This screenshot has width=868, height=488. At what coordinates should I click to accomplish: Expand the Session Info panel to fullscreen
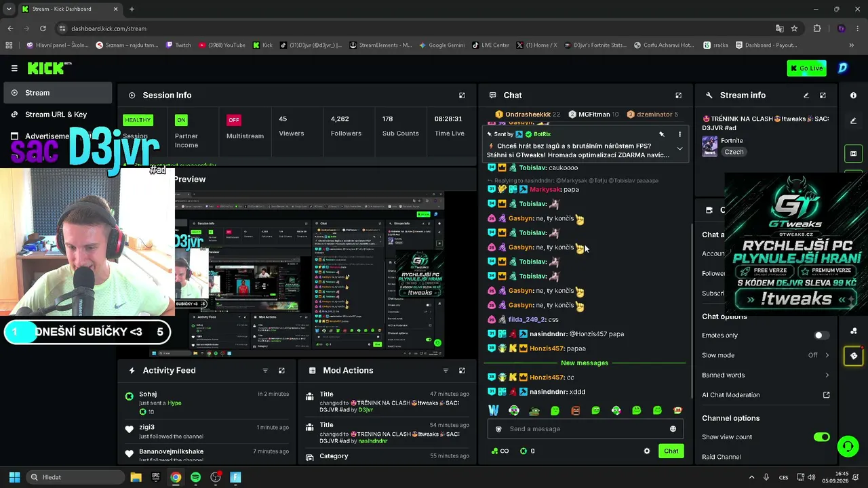(462, 96)
